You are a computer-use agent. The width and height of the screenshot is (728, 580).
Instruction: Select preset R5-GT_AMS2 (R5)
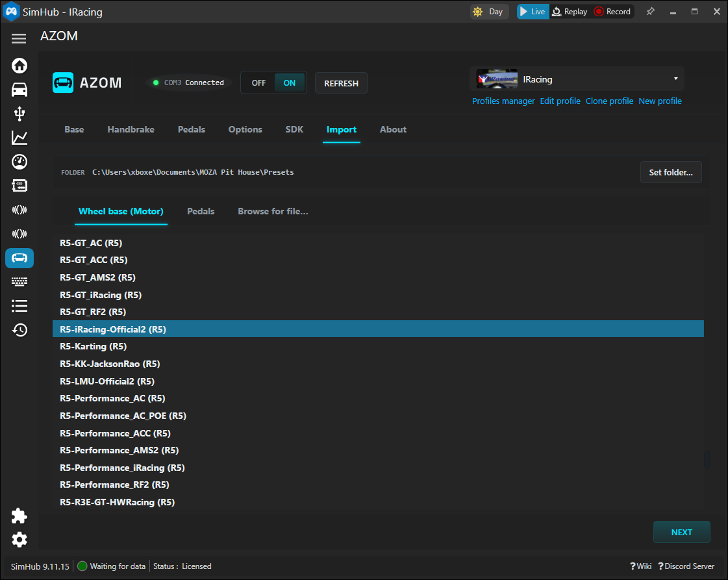378,277
